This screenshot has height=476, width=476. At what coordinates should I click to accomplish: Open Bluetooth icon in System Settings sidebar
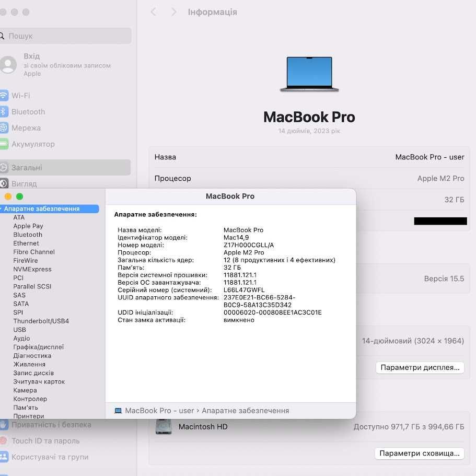[x=4, y=112]
